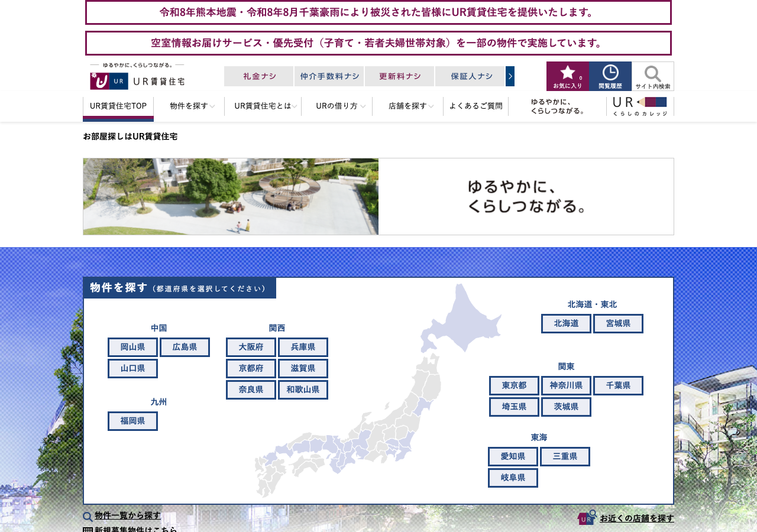
Task: Pick 京都府 in the 関西 group
Action: 251,369
